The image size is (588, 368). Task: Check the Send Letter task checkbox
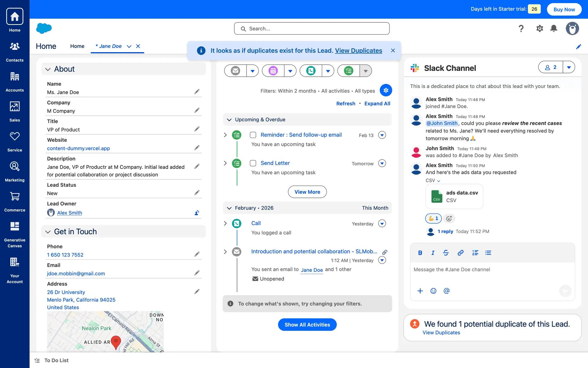tap(253, 163)
